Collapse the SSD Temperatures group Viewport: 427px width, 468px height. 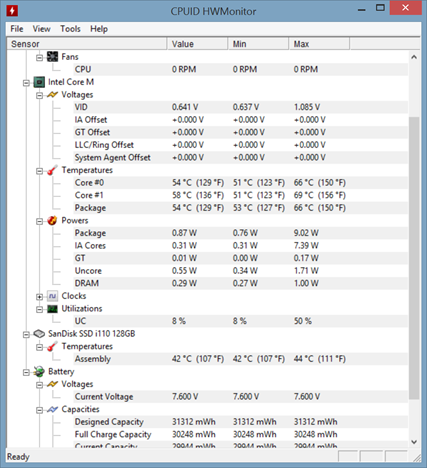39,348
